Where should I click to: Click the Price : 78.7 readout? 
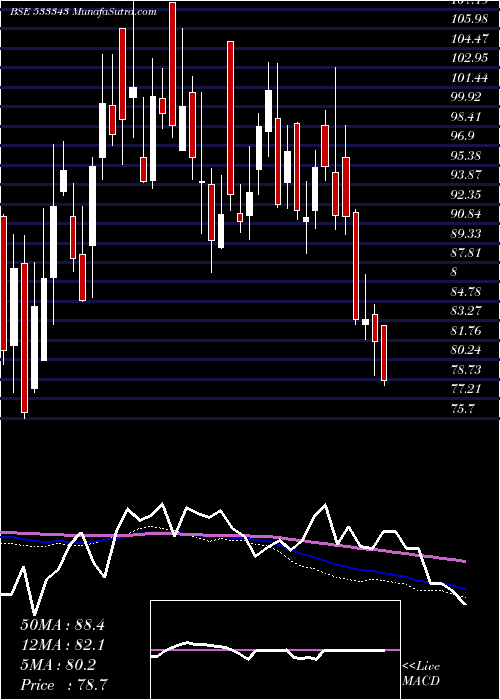[x=63, y=685]
